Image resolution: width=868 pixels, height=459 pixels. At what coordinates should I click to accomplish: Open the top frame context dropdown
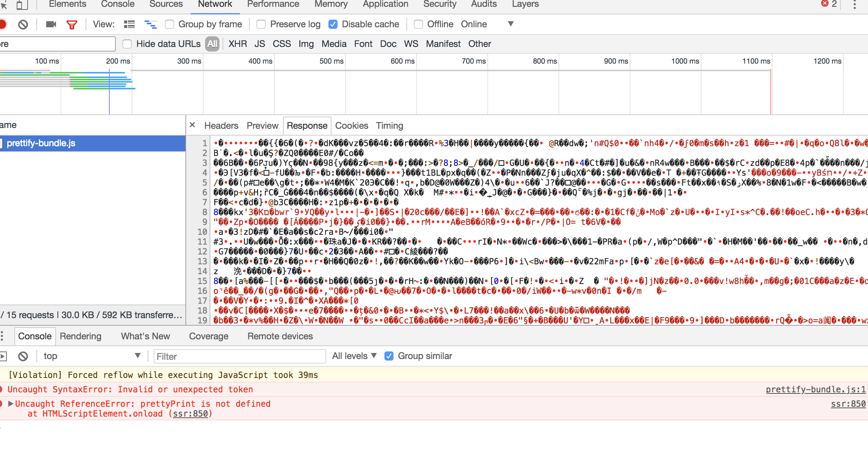point(91,356)
